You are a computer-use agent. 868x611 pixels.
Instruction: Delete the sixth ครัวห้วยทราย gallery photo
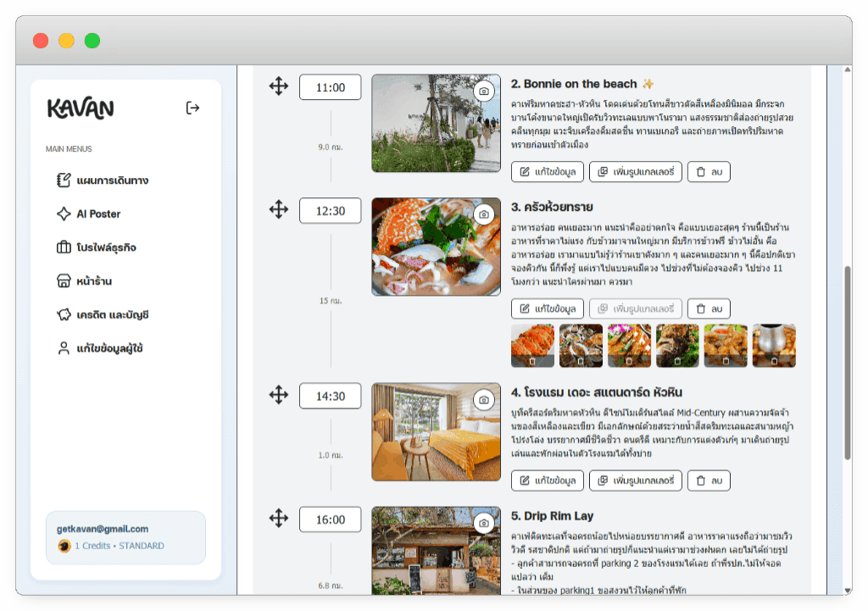tap(774, 361)
